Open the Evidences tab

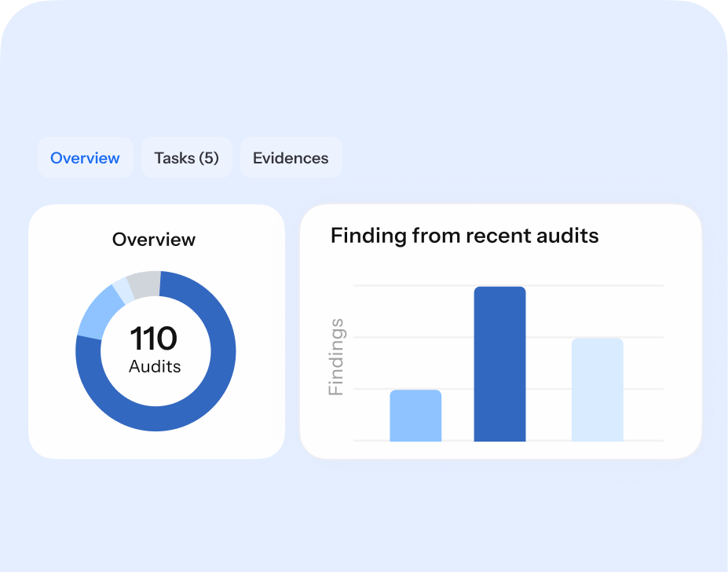tap(291, 157)
